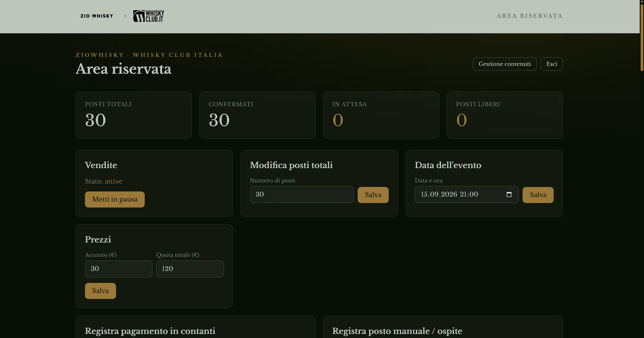Edit the Acconto (€) field
This screenshot has height=338, width=644.
pyautogui.click(x=118, y=269)
